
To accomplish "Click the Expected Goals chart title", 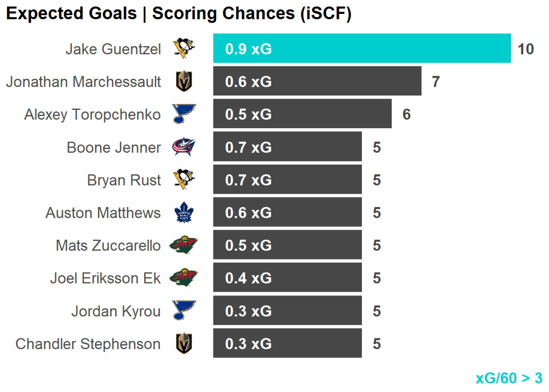I will click(x=179, y=14).
